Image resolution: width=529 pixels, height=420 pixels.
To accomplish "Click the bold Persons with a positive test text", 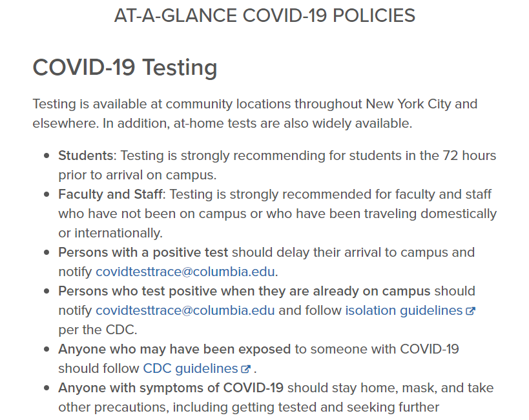I will 143,252.
